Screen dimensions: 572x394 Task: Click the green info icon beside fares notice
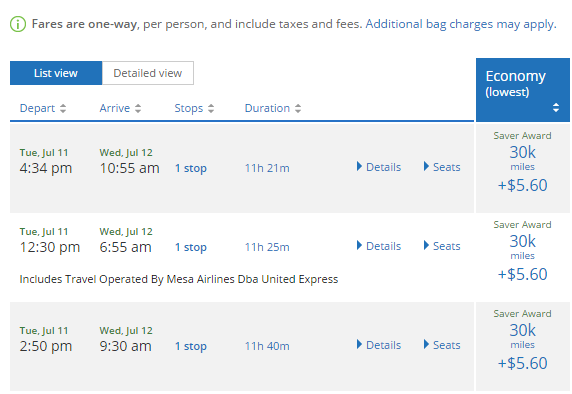click(x=18, y=24)
